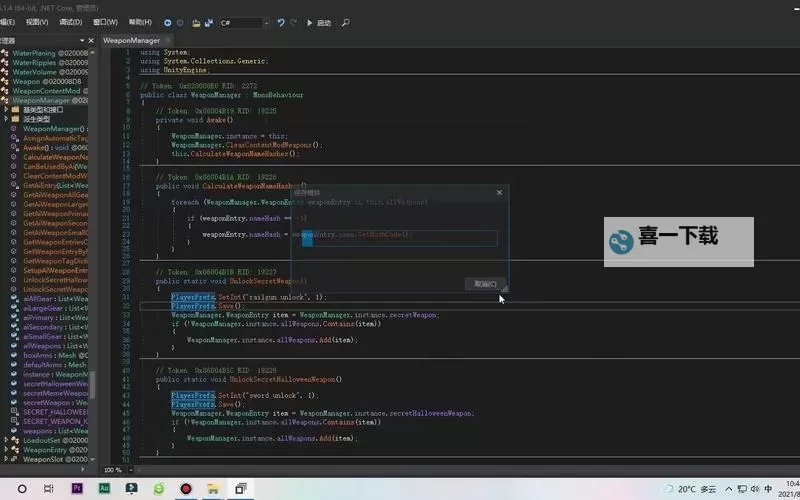Open Adobe Premiere Pro from taskbar
Screen dimensions: 800x500
point(77,489)
